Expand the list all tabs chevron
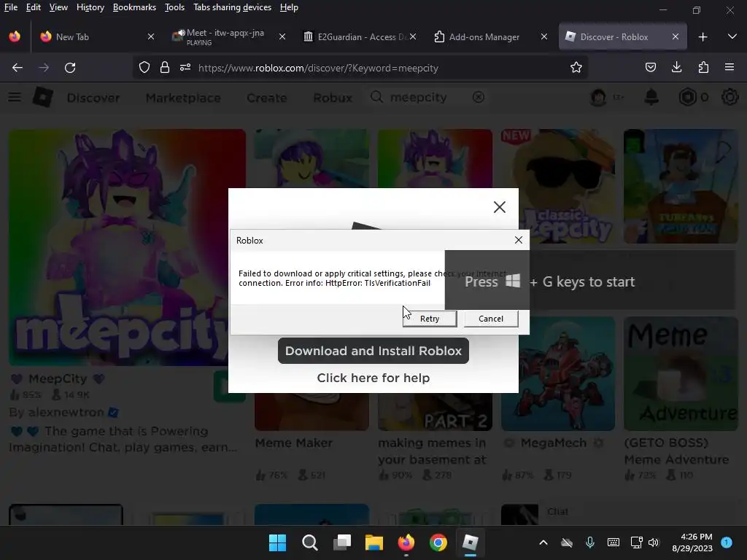The image size is (747, 560). (x=732, y=36)
